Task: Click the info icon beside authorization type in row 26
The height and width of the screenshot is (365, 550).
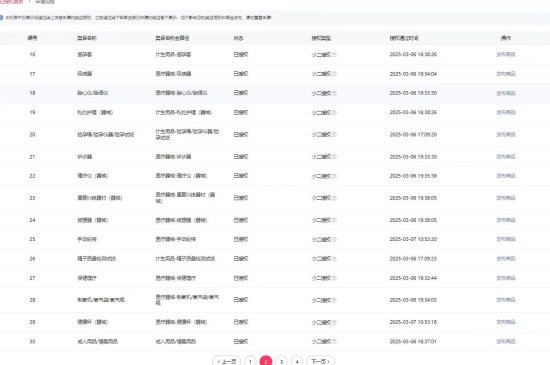Action: (x=334, y=259)
